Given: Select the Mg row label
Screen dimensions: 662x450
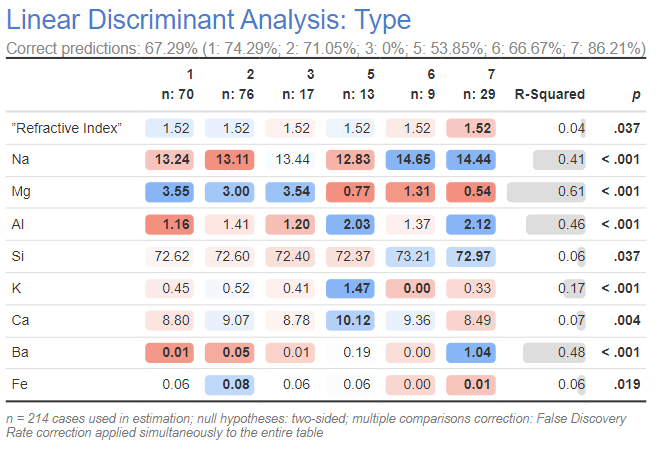Looking at the screenshot, I should tap(20, 192).
